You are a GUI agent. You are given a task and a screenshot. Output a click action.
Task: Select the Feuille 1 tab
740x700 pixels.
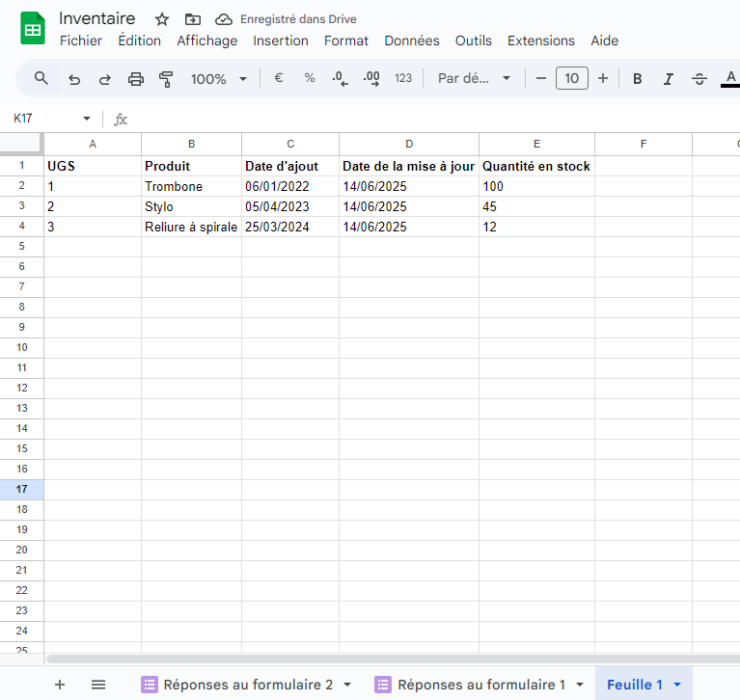(635, 685)
